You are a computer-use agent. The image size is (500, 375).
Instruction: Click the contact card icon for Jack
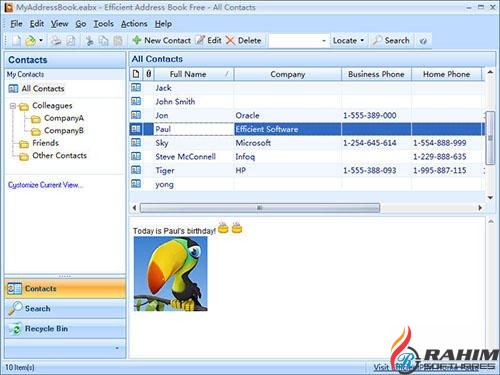coord(136,88)
